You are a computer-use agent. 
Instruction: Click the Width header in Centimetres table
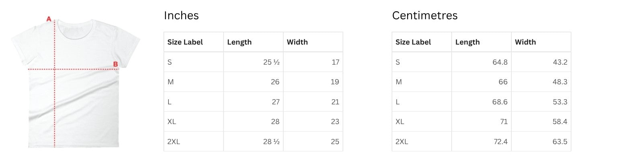tap(541, 42)
